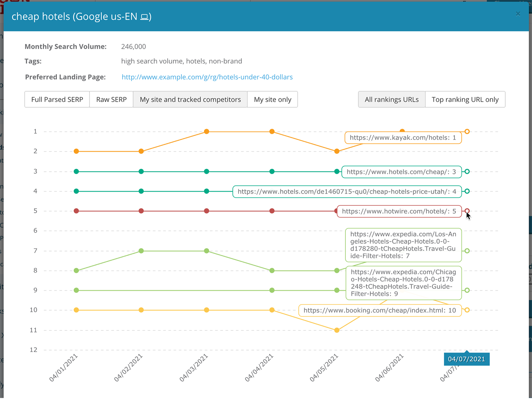
Task: Select the All rankings URLs option
Action: coord(392,99)
